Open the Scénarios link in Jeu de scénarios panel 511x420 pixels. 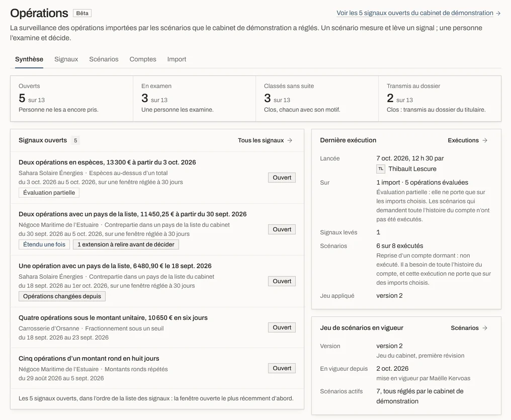[465, 328]
